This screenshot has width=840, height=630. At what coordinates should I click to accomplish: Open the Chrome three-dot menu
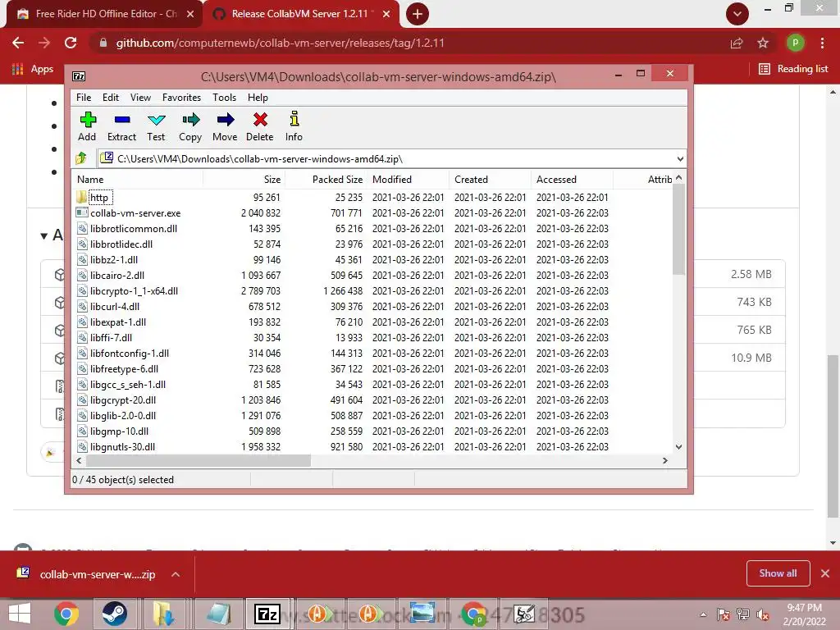click(822, 43)
